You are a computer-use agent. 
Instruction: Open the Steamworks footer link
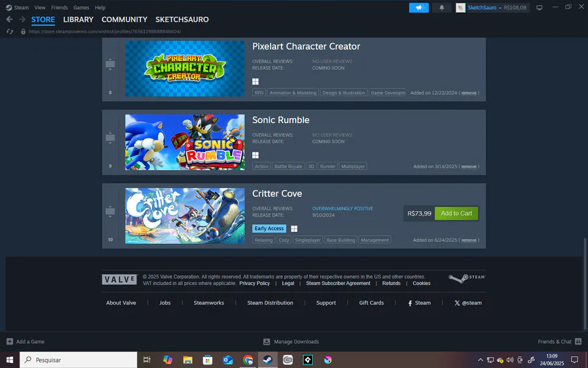[209, 303]
